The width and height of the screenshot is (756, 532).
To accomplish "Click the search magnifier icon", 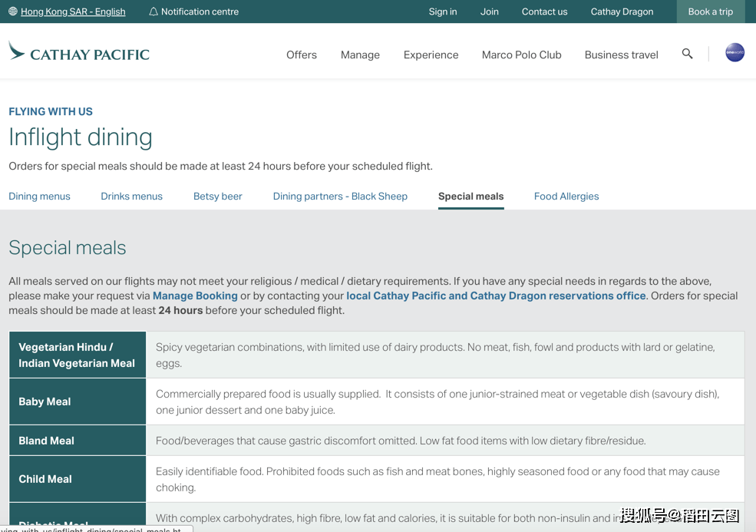I will 687,54.
